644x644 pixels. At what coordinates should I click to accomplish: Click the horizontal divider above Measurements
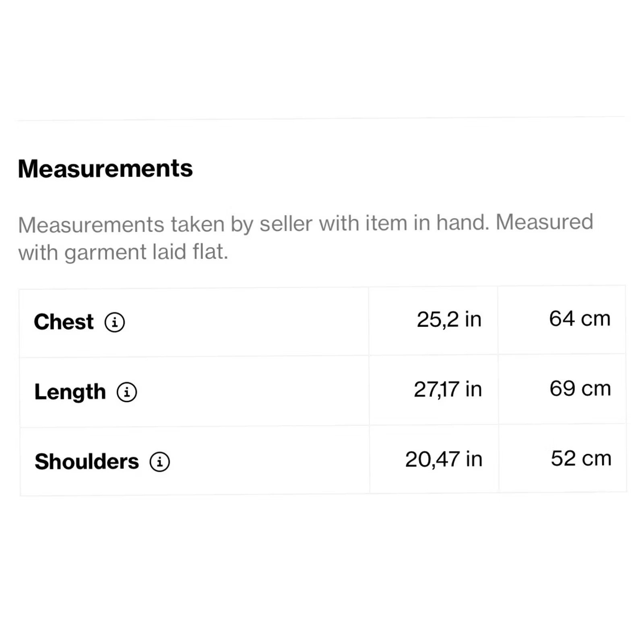(320, 119)
